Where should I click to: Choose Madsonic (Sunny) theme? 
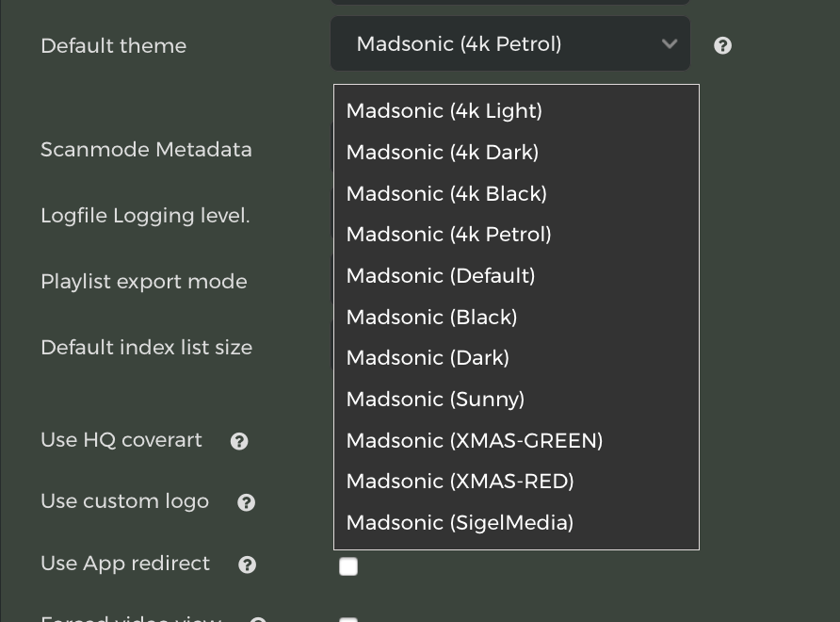[435, 400]
